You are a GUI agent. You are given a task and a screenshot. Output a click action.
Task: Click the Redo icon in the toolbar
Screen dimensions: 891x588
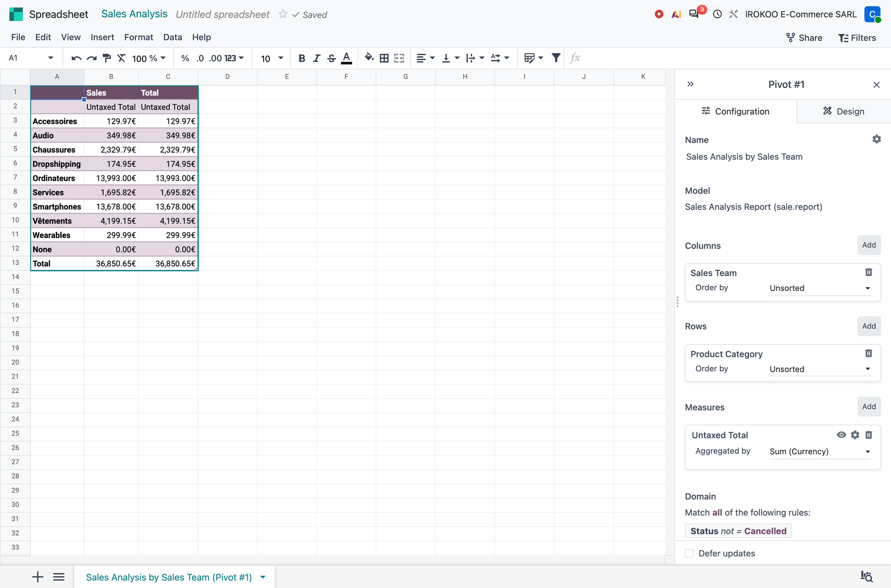tap(92, 58)
